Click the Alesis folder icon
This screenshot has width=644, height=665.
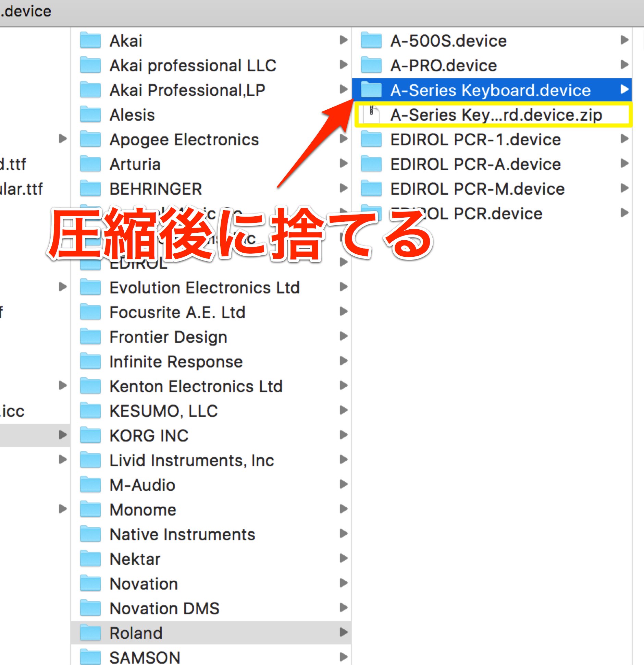90,114
